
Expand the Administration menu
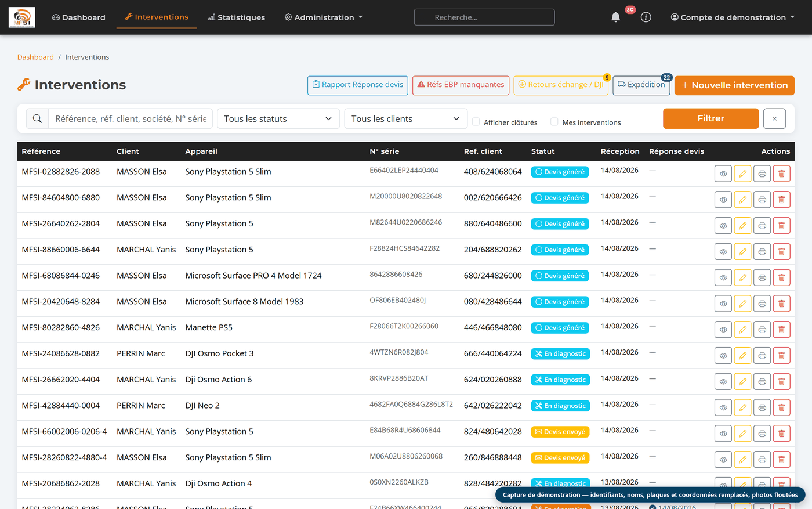point(324,17)
